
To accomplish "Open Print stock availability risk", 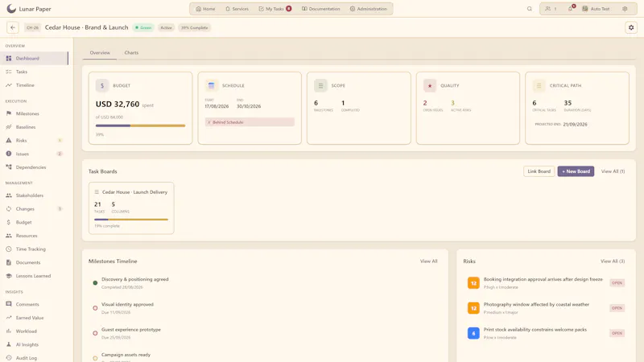I will [x=546, y=333].
